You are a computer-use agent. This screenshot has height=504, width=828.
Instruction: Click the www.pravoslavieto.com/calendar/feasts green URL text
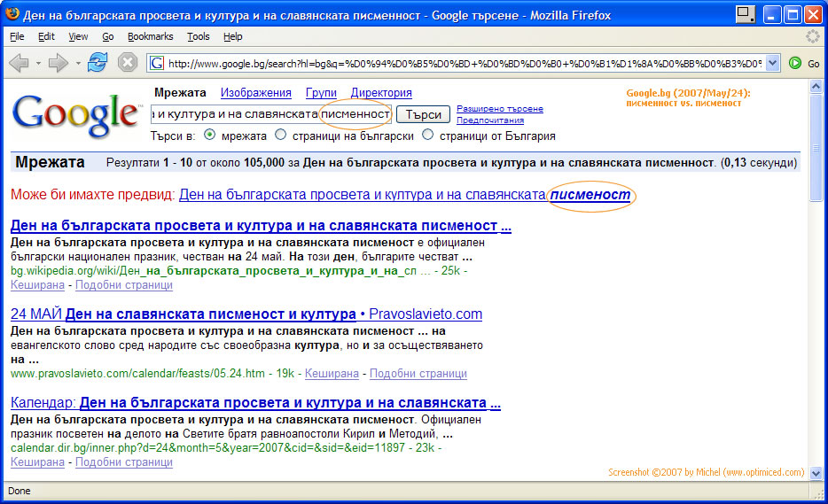pyautogui.click(x=137, y=374)
